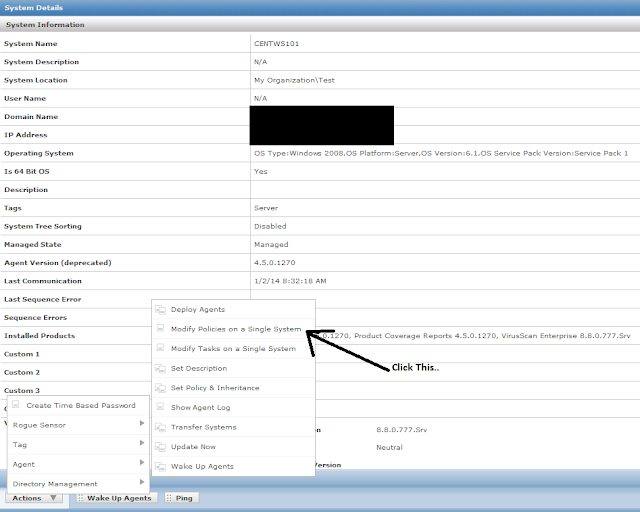Click the Sequence Errors label
The image size is (640, 512).
[x=36, y=318]
